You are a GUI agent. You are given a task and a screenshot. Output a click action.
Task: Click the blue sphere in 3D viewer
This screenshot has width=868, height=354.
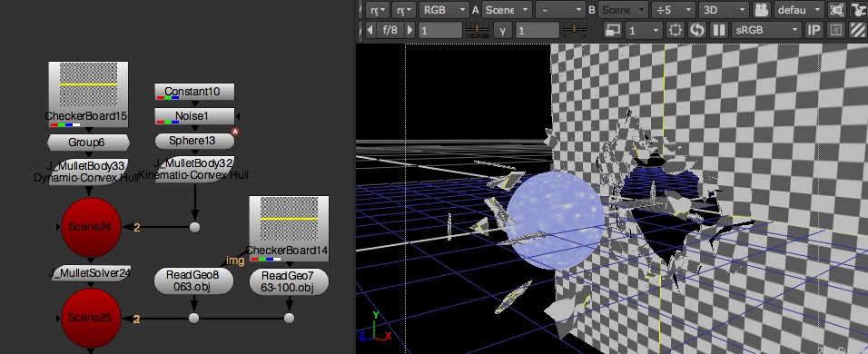[x=556, y=221]
